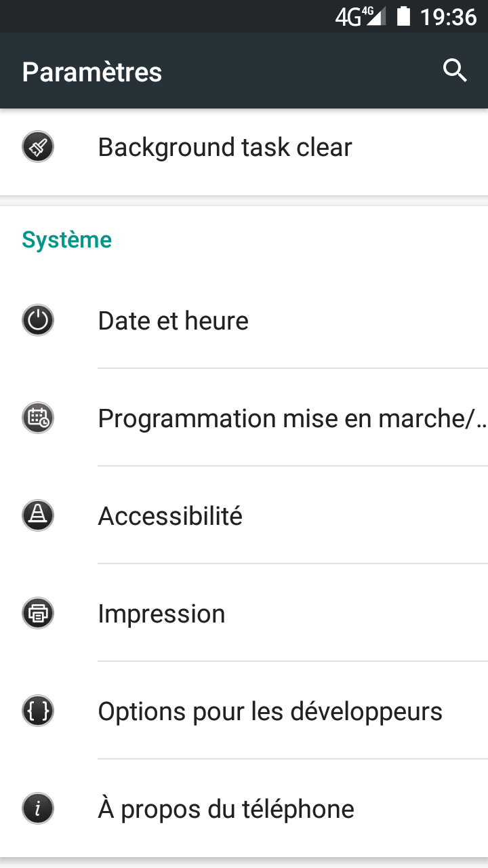
Task: Tap the calendar clock scheduling icon
Action: tap(38, 418)
